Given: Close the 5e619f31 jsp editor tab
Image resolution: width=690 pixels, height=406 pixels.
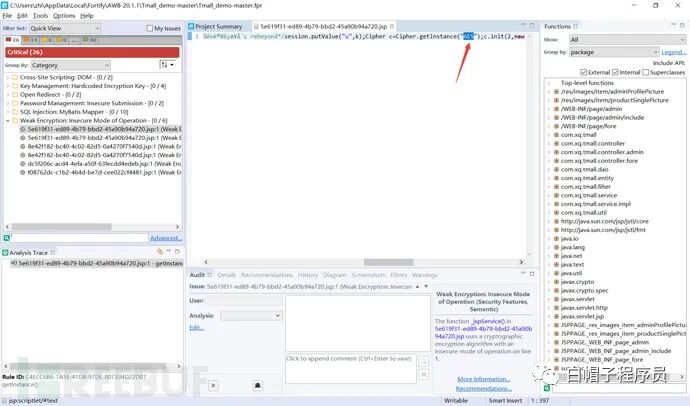Looking at the screenshot, I should coord(392,26).
